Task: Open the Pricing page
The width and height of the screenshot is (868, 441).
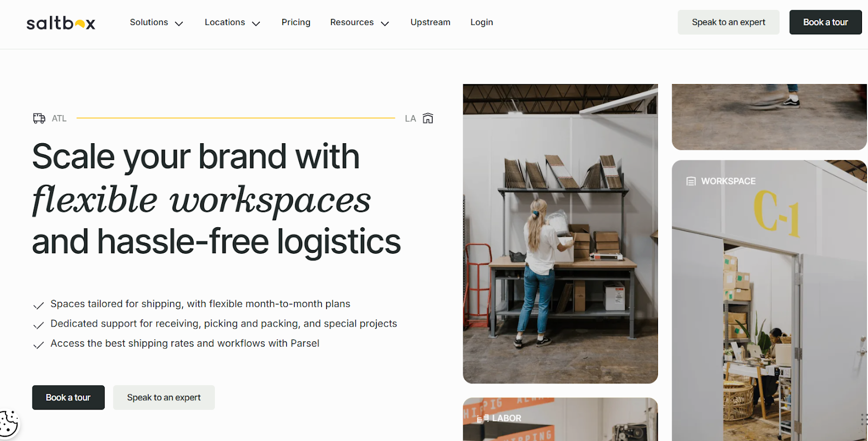Action: 296,22
